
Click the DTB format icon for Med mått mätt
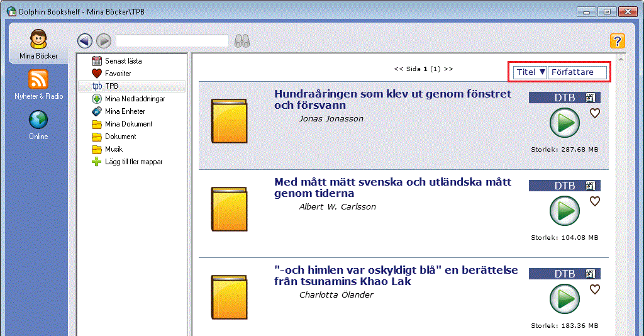point(590,186)
